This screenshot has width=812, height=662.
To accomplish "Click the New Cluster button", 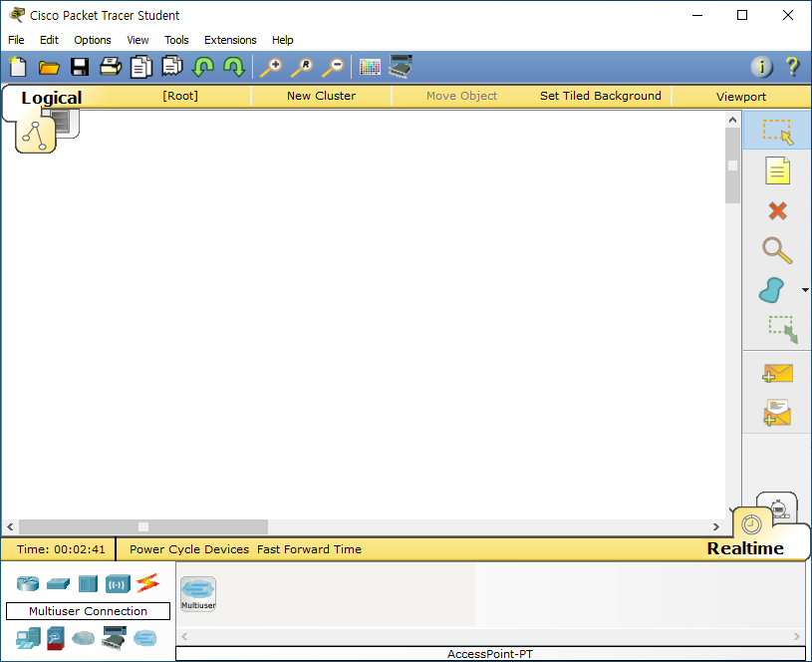I will click(322, 96).
